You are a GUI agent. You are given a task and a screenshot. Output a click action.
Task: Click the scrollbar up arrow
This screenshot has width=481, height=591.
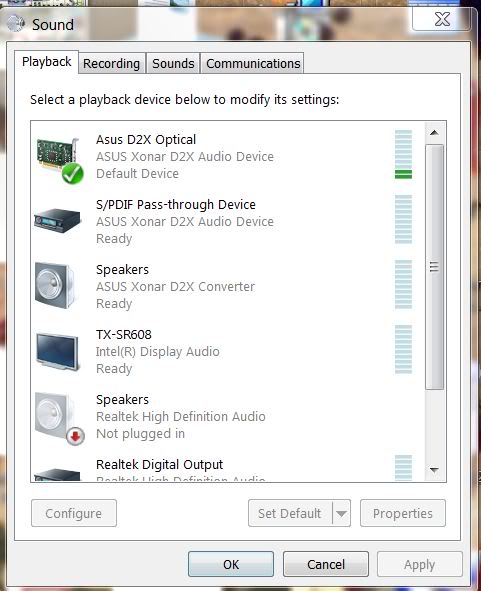[x=434, y=133]
